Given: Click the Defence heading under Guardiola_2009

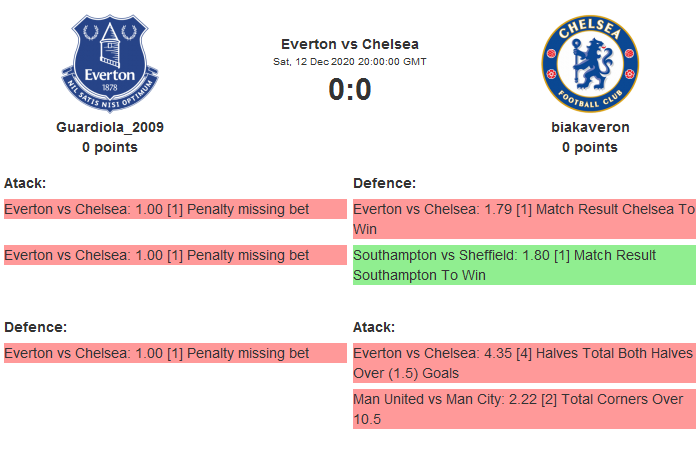Looking at the screenshot, I should coord(35,327).
